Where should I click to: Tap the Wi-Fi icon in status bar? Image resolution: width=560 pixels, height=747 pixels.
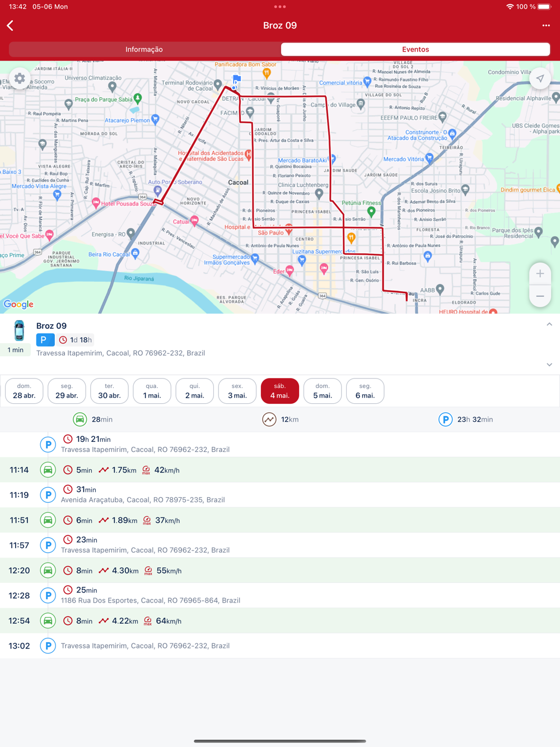[x=510, y=7]
